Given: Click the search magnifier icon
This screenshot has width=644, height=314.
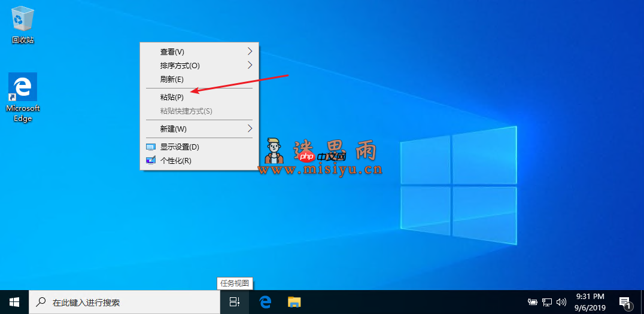Looking at the screenshot, I should click(41, 303).
